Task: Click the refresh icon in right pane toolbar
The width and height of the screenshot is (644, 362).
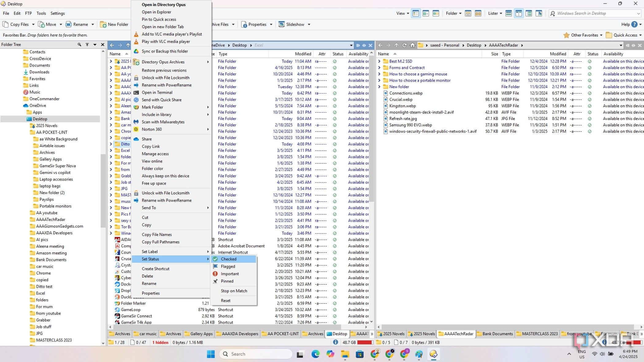Action: [x=404, y=45]
